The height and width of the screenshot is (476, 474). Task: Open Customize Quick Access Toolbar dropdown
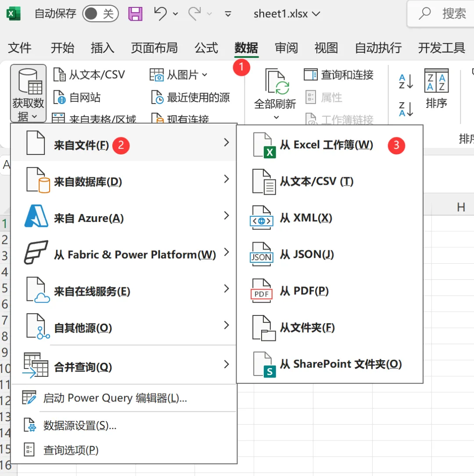(x=228, y=14)
